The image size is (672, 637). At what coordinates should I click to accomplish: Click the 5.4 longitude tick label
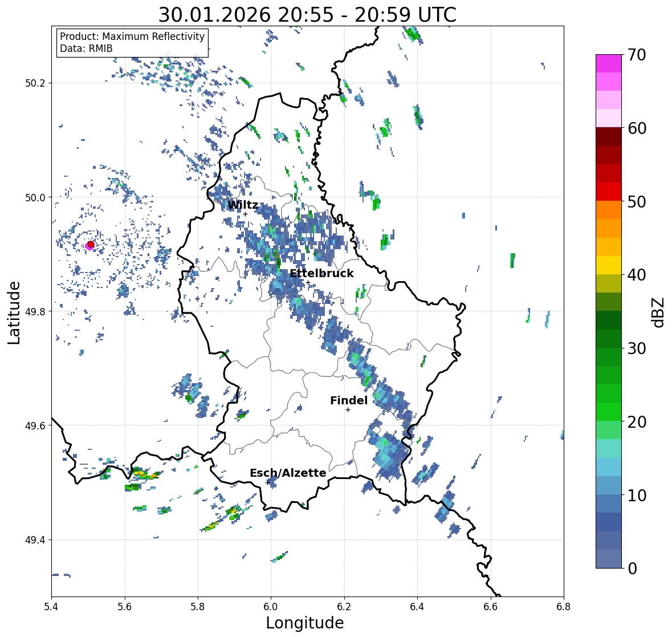point(51,606)
